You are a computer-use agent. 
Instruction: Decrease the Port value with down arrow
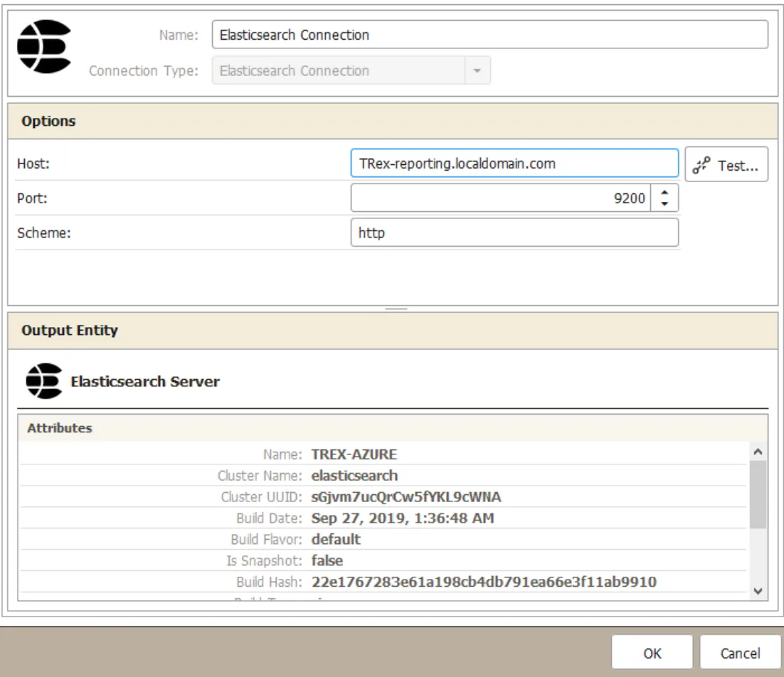coord(664,204)
